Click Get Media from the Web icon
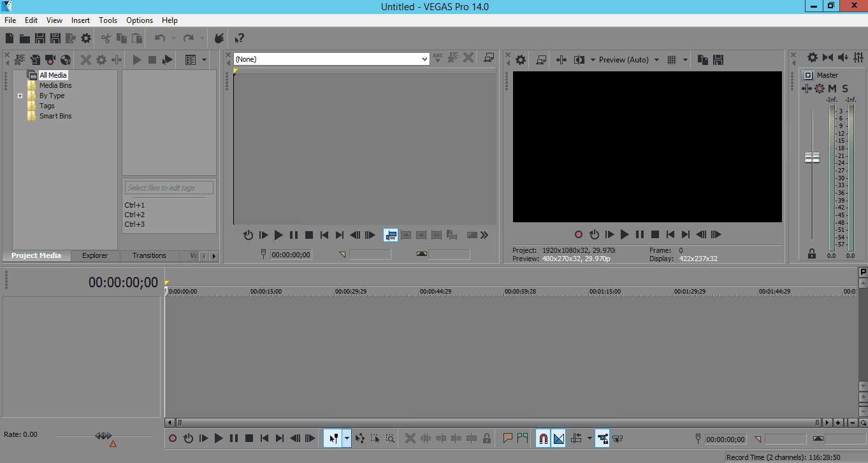 [x=66, y=60]
